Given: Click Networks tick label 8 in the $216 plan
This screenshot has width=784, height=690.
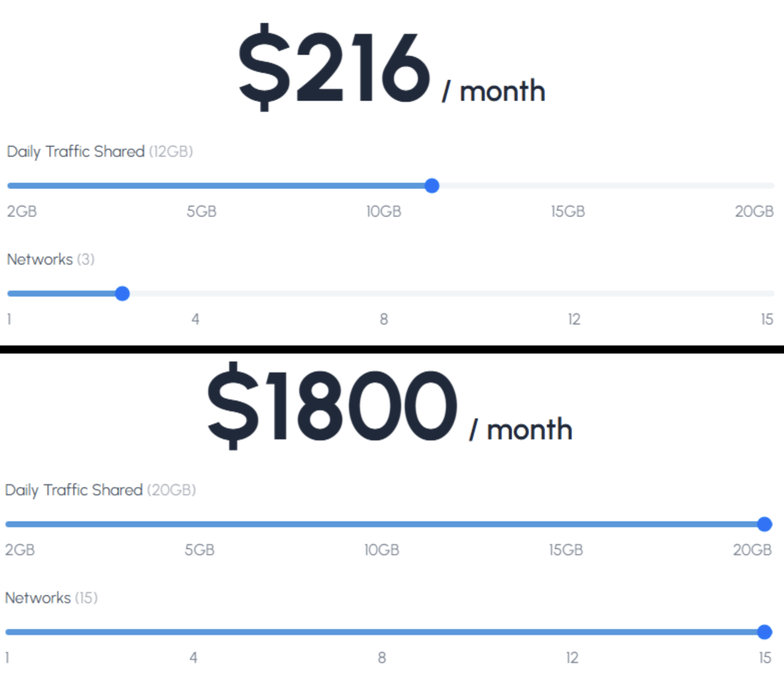Looking at the screenshot, I should coord(384,320).
